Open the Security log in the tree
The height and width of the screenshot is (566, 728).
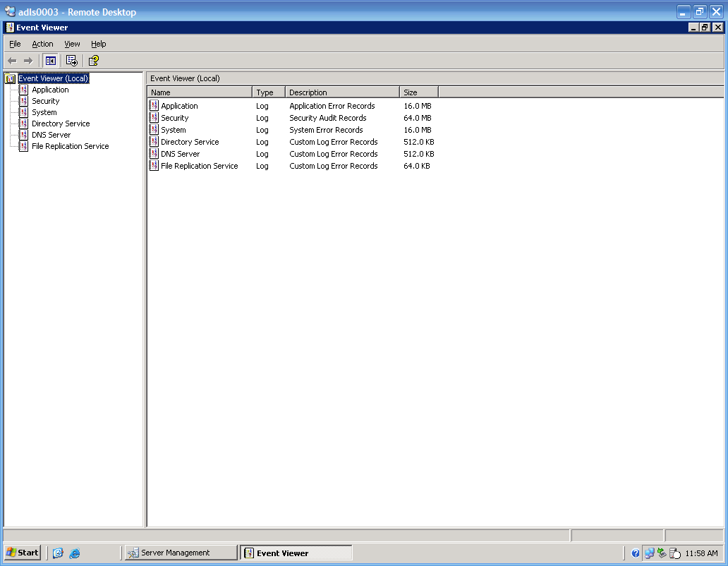coord(45,101)
